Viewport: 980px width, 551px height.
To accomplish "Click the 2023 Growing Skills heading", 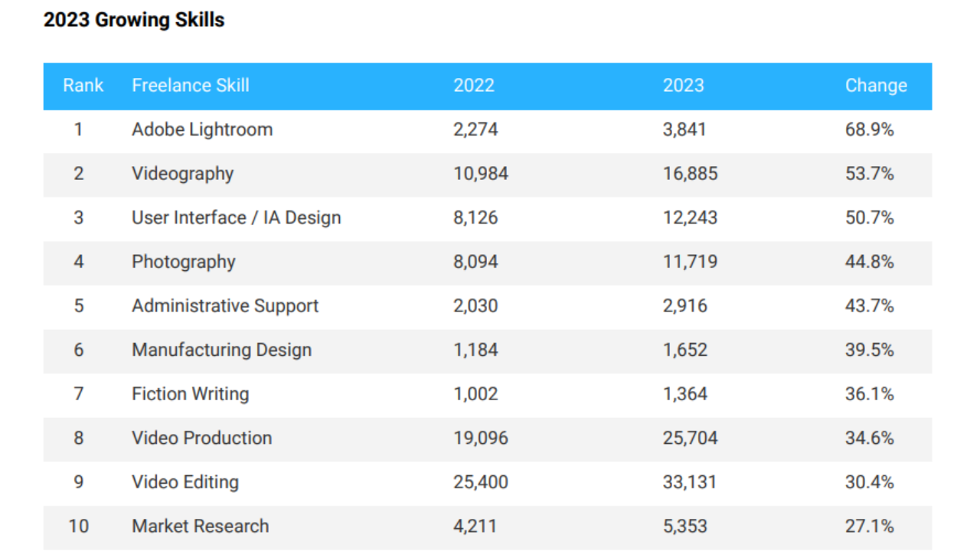I will point(134,20).
